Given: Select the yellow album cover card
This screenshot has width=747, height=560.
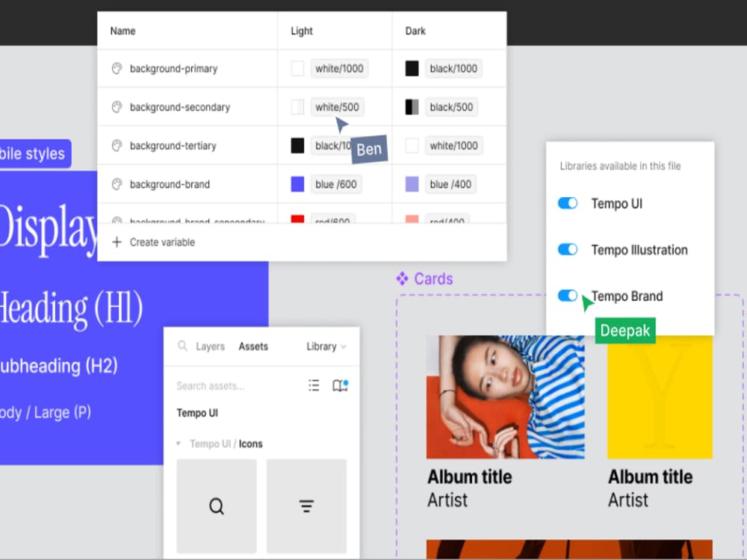Looking at the screenshot, I should pos(660,396).
